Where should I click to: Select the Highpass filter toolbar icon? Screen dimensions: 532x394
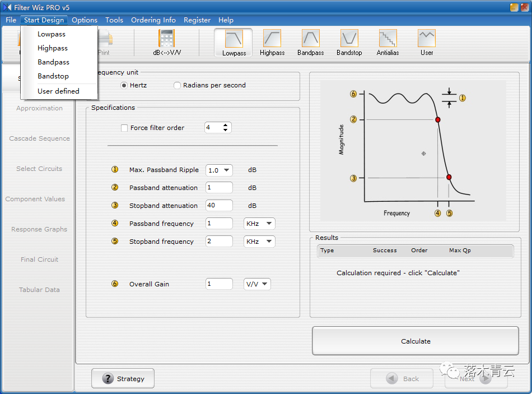272,43
